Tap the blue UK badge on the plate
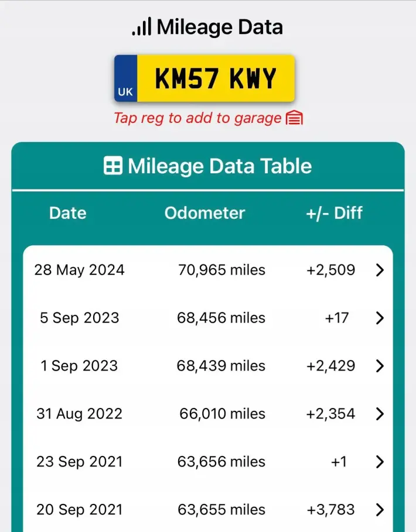416x532 pixels. point(125,78)
